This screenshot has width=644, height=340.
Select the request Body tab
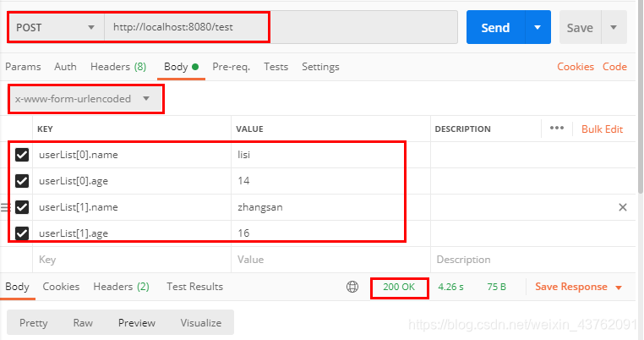pyautogui.click(x=181, y=67)
